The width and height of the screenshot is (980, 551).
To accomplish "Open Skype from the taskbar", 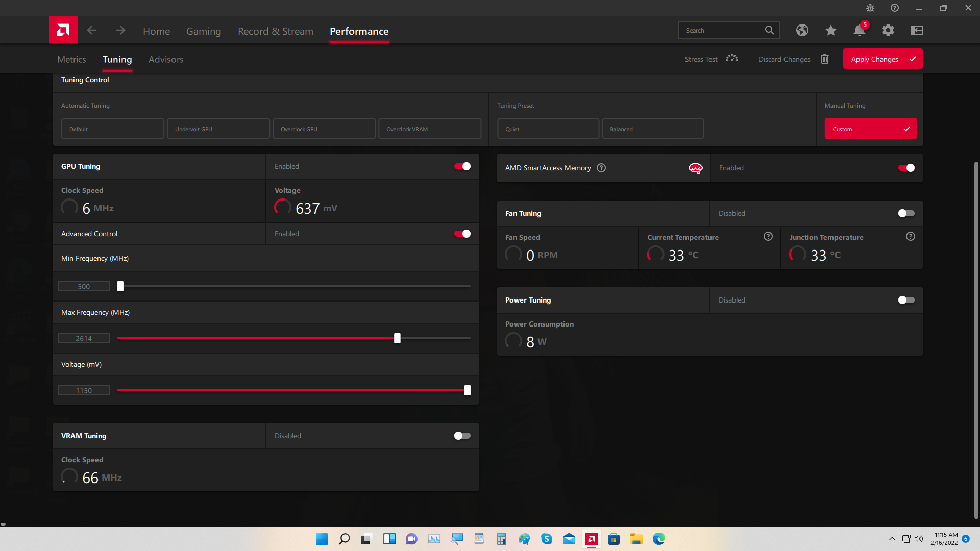I will (x=547, y=539).
